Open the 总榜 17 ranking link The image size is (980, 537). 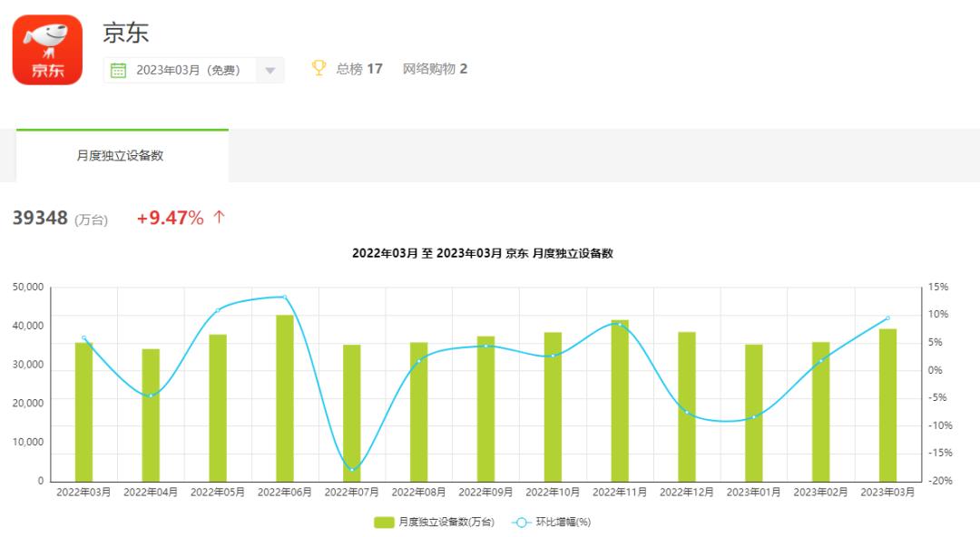pyautogui.click(x=360, y=67)
